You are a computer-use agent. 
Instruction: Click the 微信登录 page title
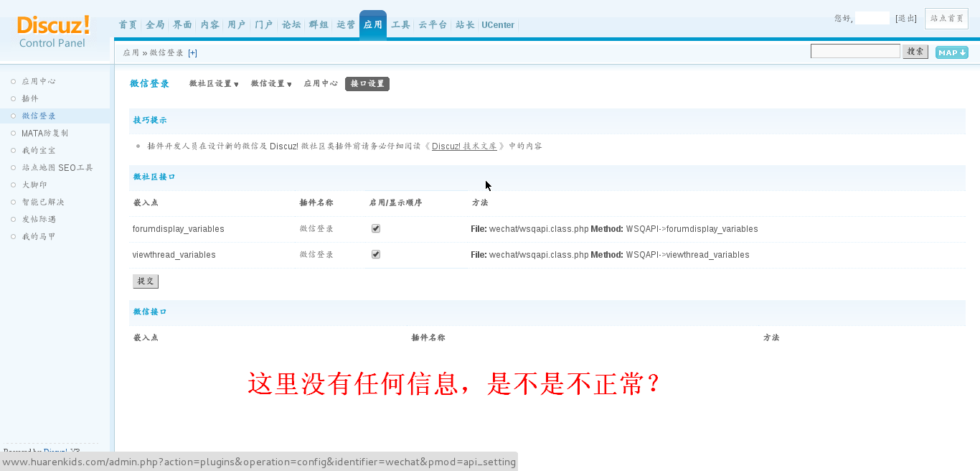click(149, 84)
